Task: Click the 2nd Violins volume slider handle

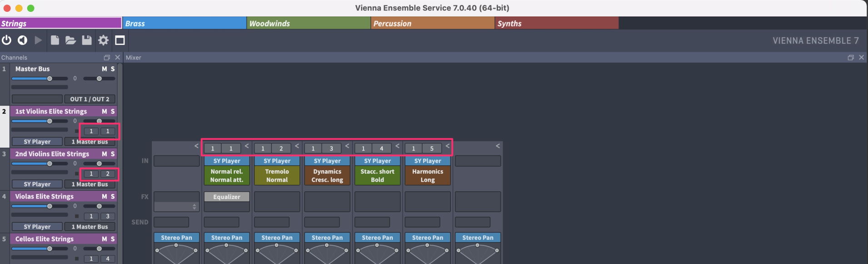Action: coord(50,164)
